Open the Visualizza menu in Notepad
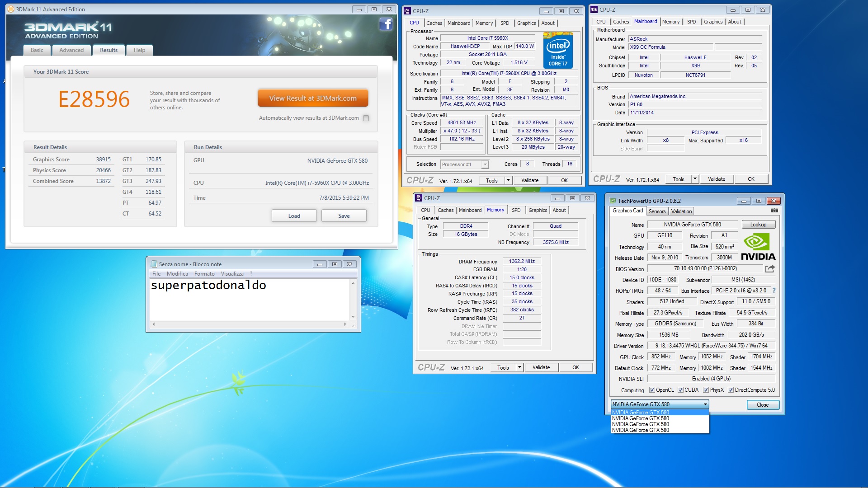Image resolution: width=868 pixels, height=488 pixels. [232, 274]
